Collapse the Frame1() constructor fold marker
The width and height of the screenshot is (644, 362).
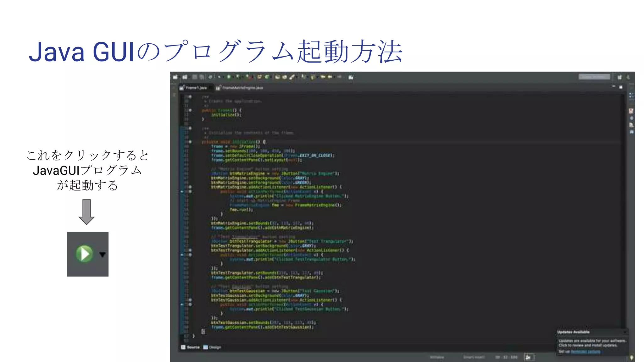(x=190, y=110)
